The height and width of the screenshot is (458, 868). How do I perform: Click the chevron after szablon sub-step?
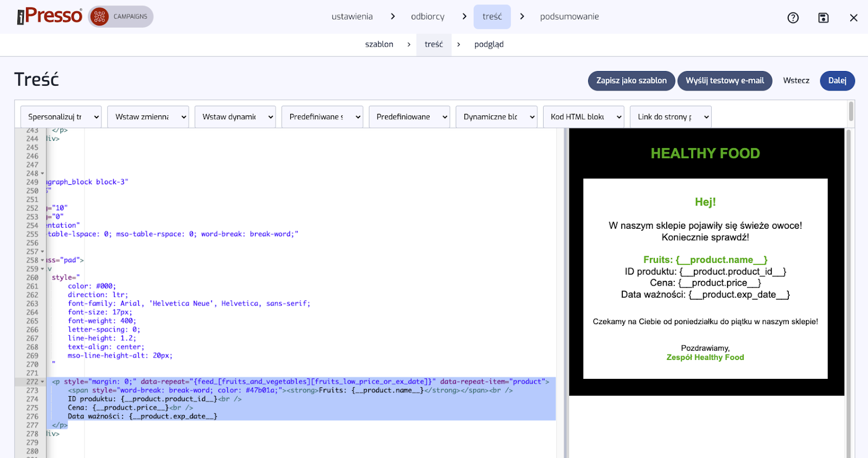409,44
